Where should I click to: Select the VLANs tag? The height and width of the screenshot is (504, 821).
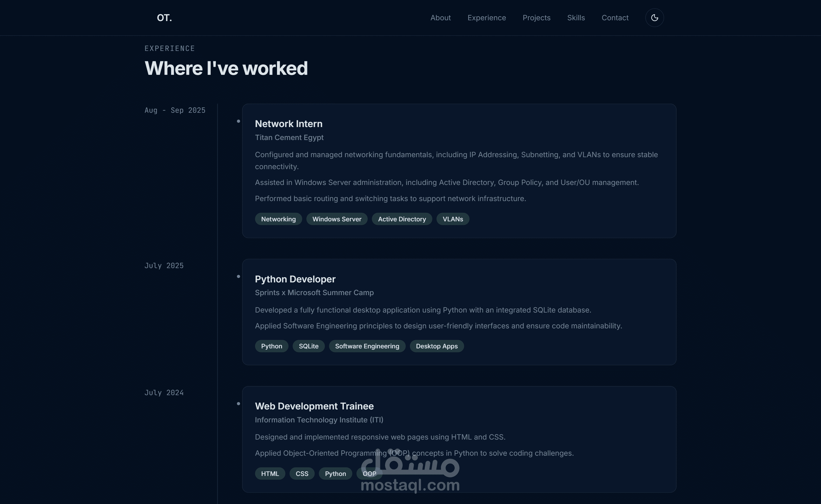click(453, 219)
